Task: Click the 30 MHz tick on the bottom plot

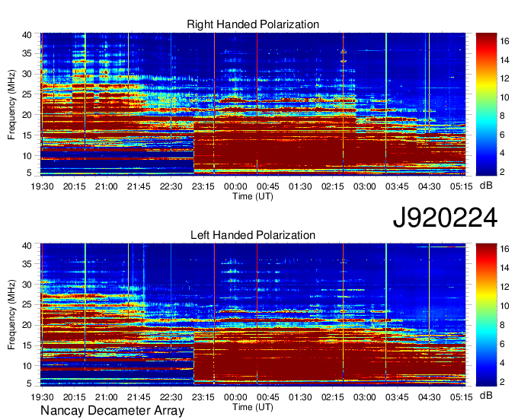Action: [x=27, y=285]
